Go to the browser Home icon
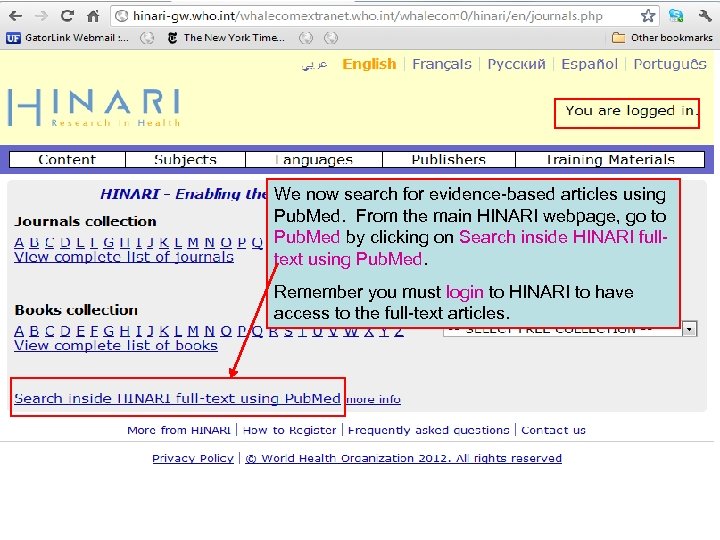Viewport: 720px width, 540px height. [93, 16]
